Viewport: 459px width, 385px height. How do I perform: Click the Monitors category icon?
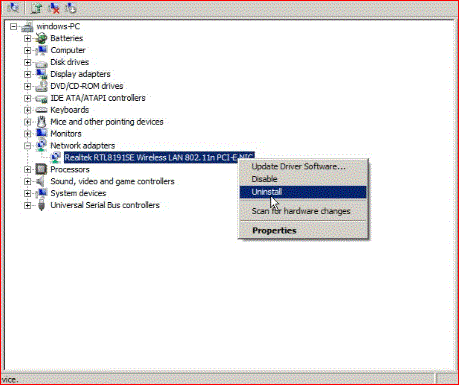(41, 134)
